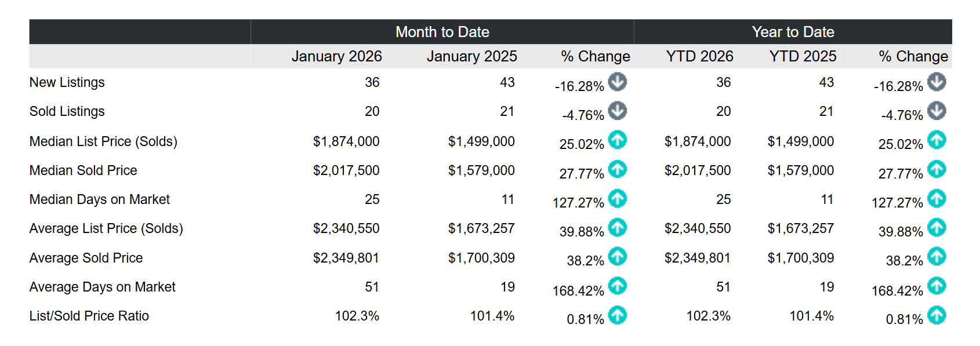The image size is (980, 346).
Task: Click the up arrow beside YTD Median List Price change
Action: [x=936, y=140]
